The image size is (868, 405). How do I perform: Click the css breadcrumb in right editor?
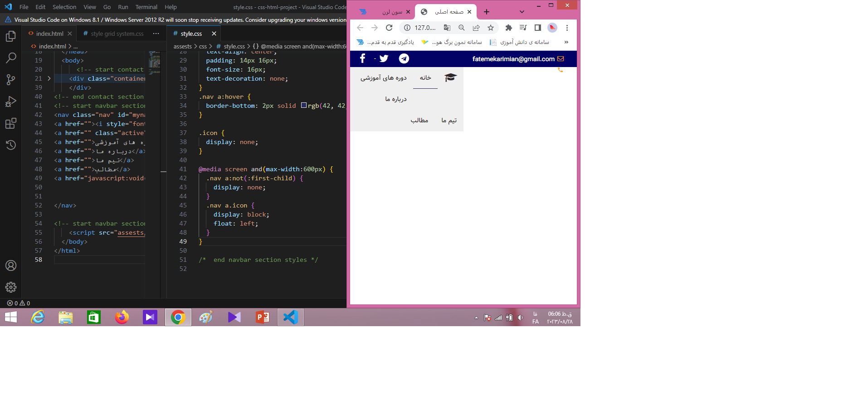pyautogui.click(x=203, y=46)
